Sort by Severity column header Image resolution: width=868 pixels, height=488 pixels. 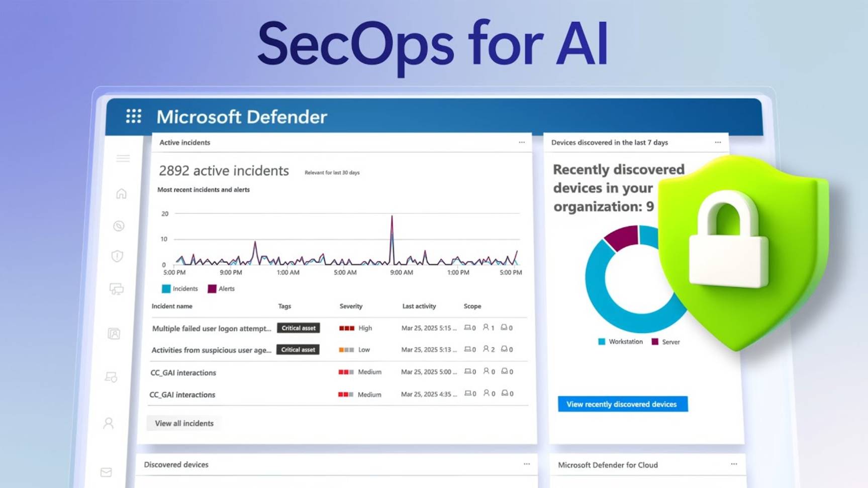pos(351,306)
